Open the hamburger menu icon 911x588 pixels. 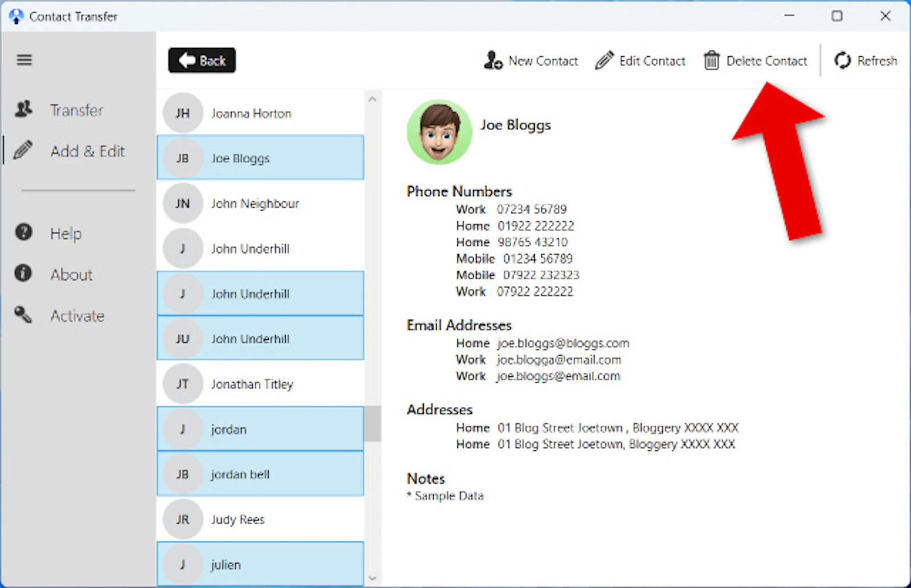pos(24,60)
